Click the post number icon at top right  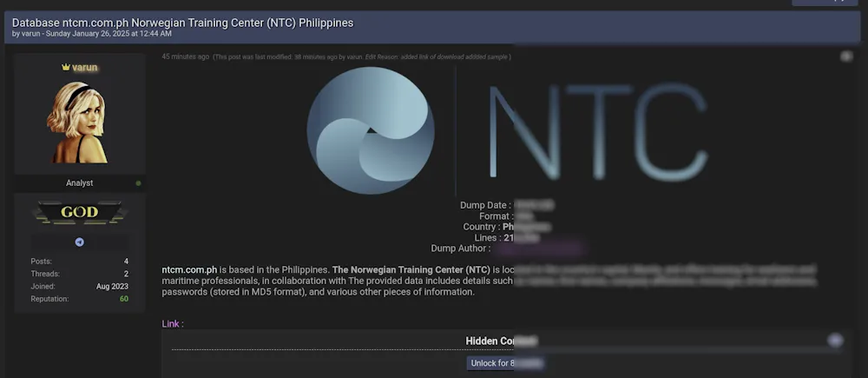tap(846, 56)
